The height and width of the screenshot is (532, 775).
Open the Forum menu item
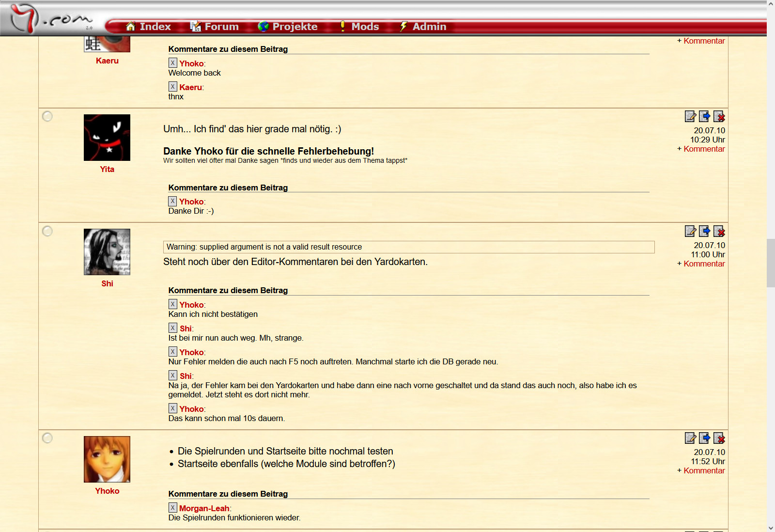tap(215, 27)
